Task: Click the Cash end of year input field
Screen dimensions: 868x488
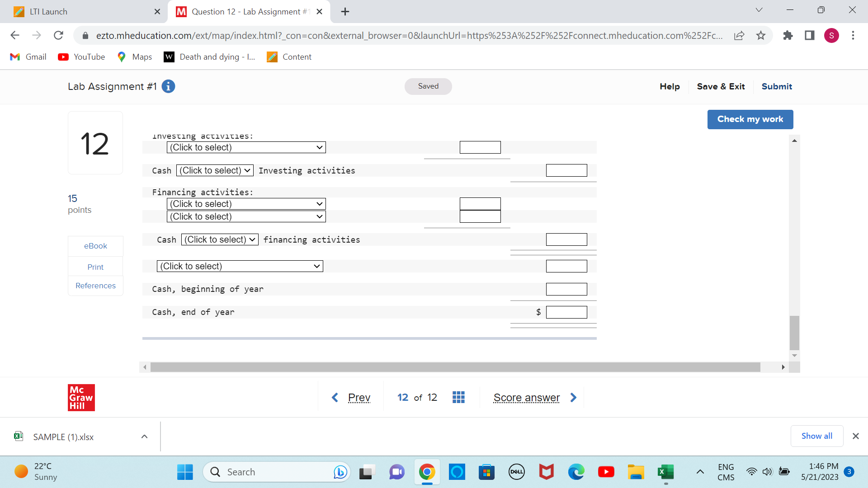Action: [566, 312]
